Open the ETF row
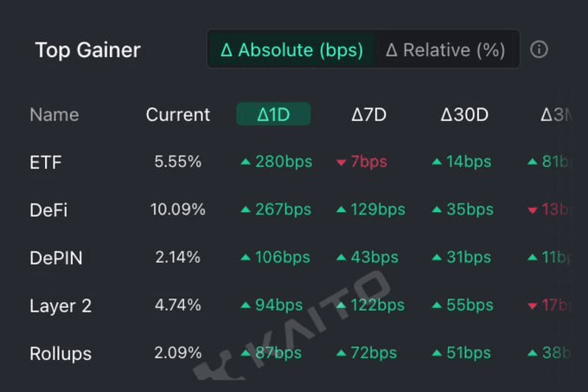Screen dimensions: 588x392 coord(300,162)
